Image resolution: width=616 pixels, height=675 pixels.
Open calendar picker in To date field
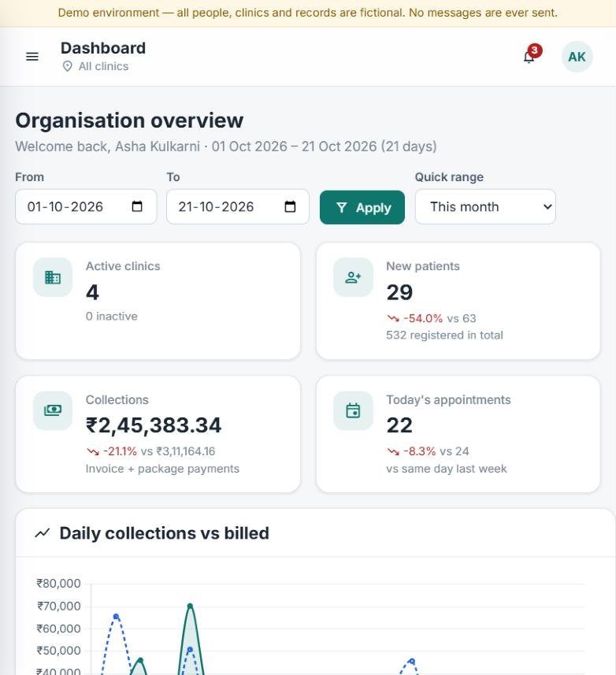click(x=290, y=206)
